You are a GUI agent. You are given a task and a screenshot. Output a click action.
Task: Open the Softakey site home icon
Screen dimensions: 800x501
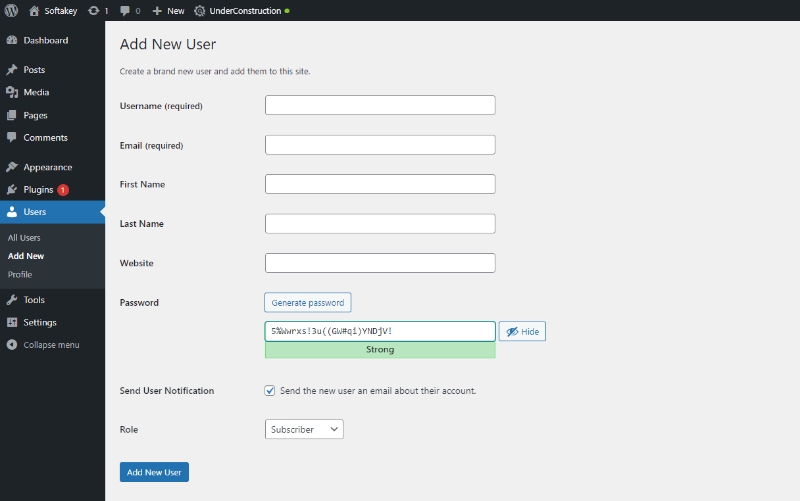click(x=34, y=10)
